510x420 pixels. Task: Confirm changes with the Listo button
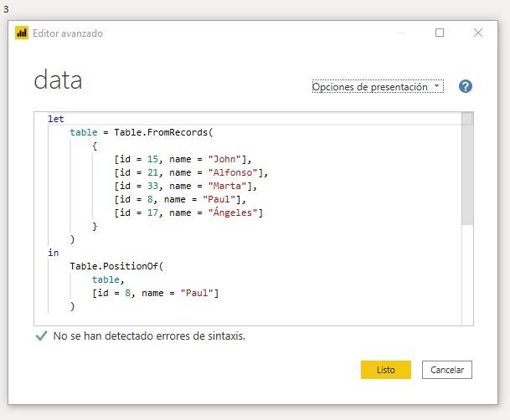pos(386,370)
